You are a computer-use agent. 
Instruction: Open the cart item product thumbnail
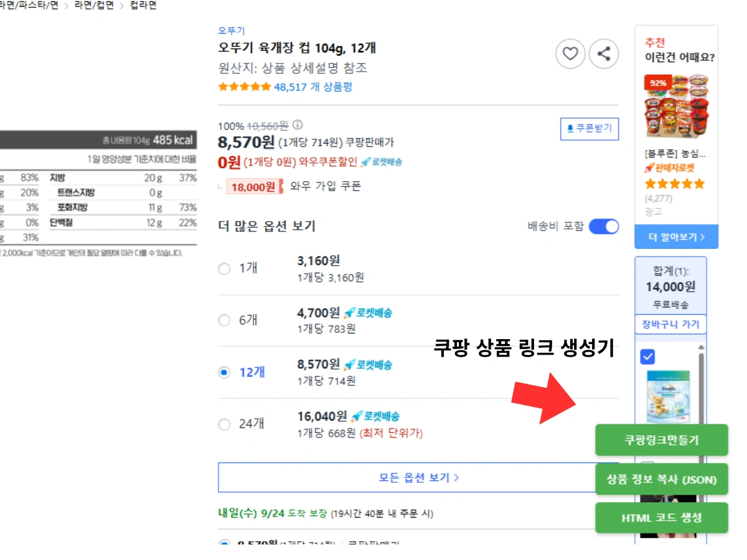coord(668,396)
